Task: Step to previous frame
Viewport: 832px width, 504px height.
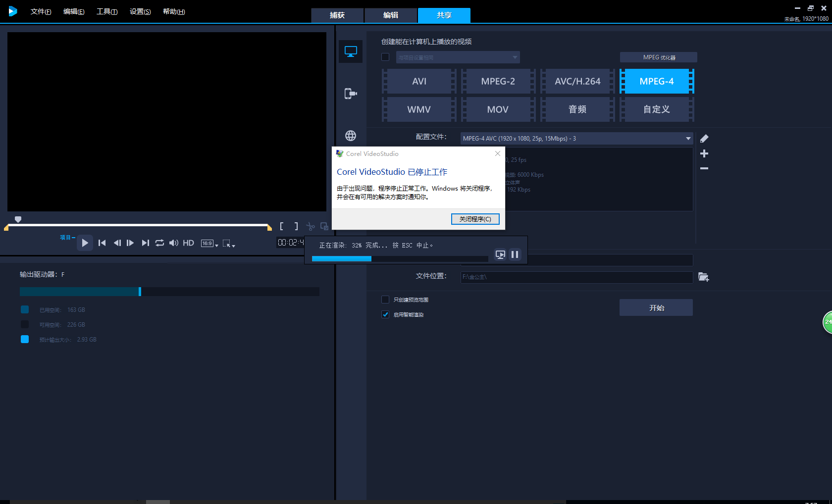Action: pos(117,243)
